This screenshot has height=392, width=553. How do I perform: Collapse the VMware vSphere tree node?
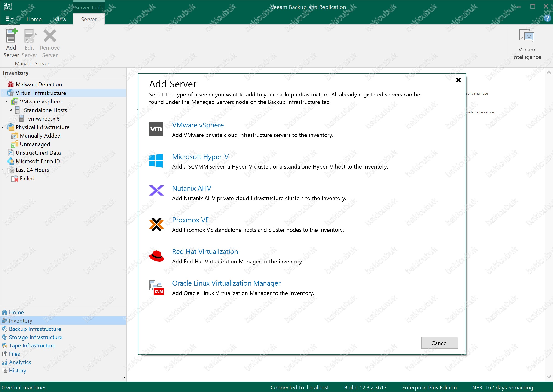pyautogui.click(x=7, y=102)
